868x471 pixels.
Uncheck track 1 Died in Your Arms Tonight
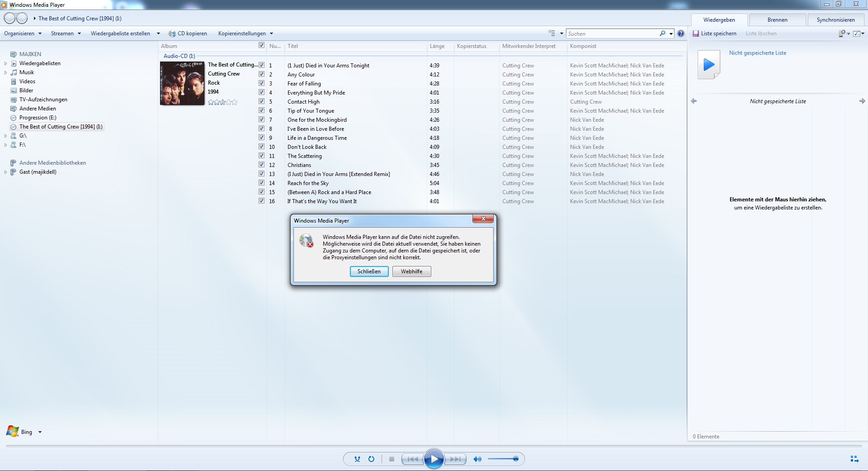[261, 65]
